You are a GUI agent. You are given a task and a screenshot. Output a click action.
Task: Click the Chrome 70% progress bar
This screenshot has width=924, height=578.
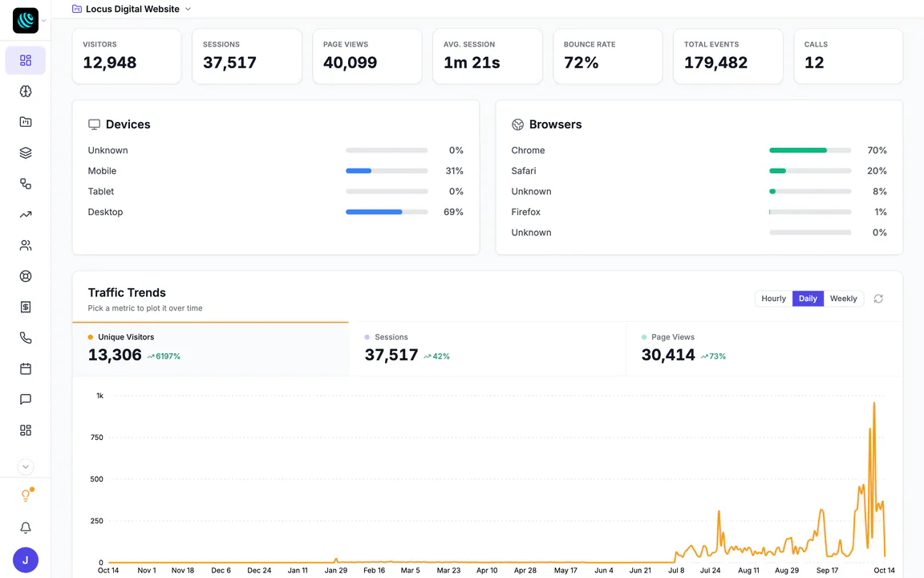(810, 150)
